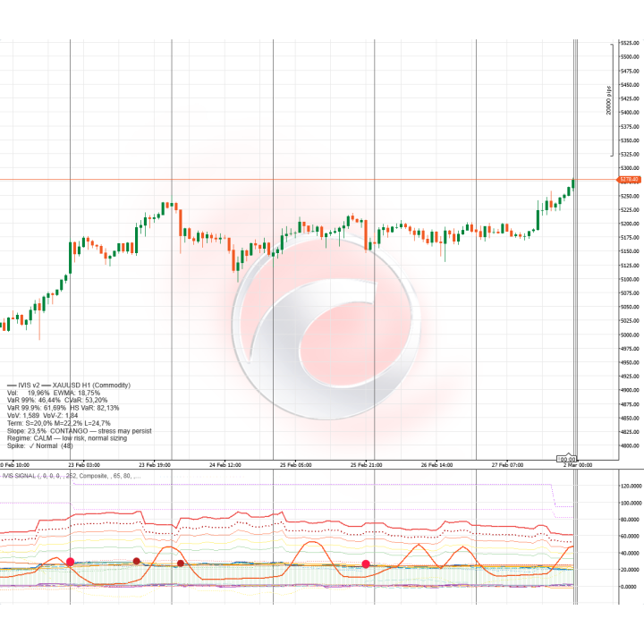Click the 4800.00 price axis label
This screenshot has width=644, height=644.
[x=630, y=446]
